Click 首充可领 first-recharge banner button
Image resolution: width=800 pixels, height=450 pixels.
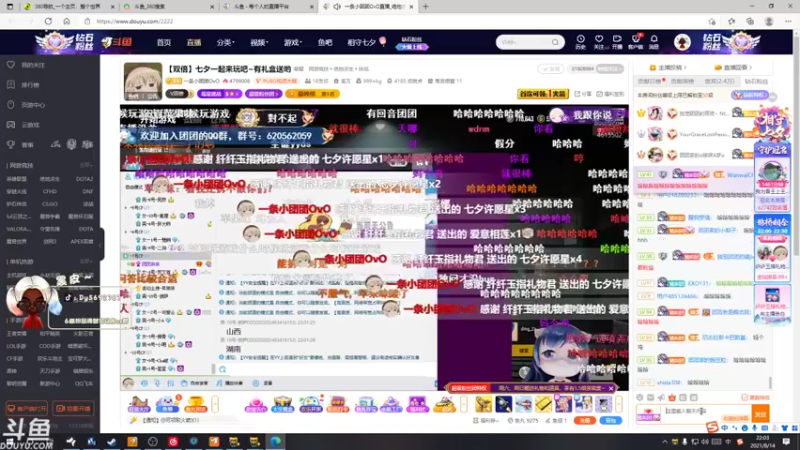click(x=542, y=94)
